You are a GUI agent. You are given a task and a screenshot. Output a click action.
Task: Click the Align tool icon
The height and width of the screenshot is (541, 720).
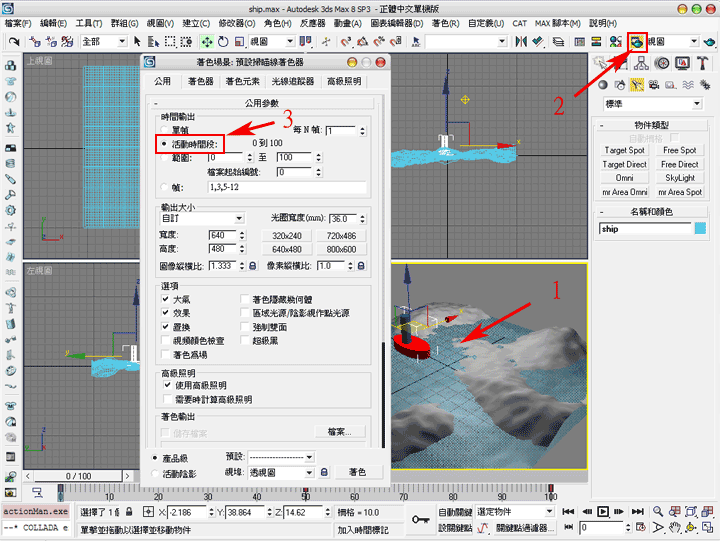click(x=538, y=42)
